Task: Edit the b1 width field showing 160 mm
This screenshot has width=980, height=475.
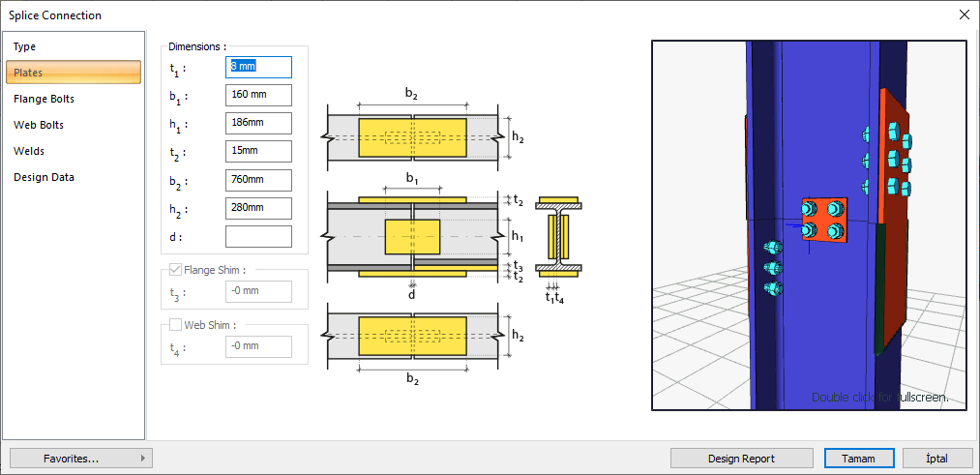Action: pyautogui.click(x=258, y=96)
